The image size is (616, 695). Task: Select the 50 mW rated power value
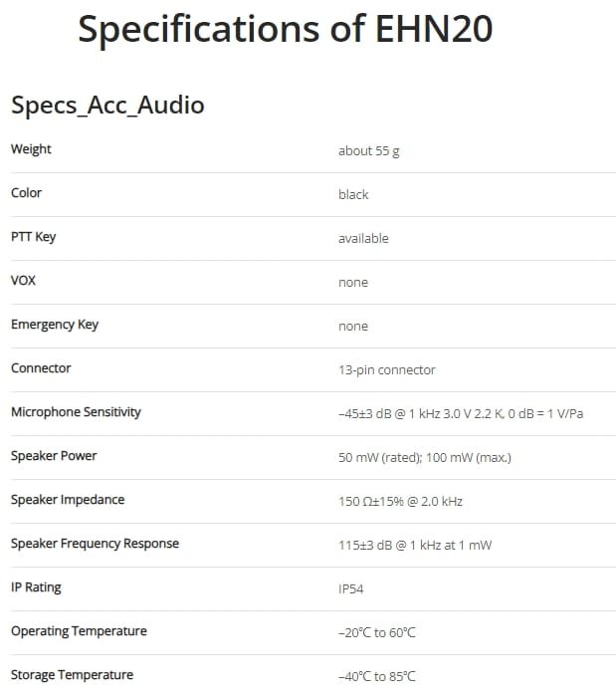tap(425, 458)
